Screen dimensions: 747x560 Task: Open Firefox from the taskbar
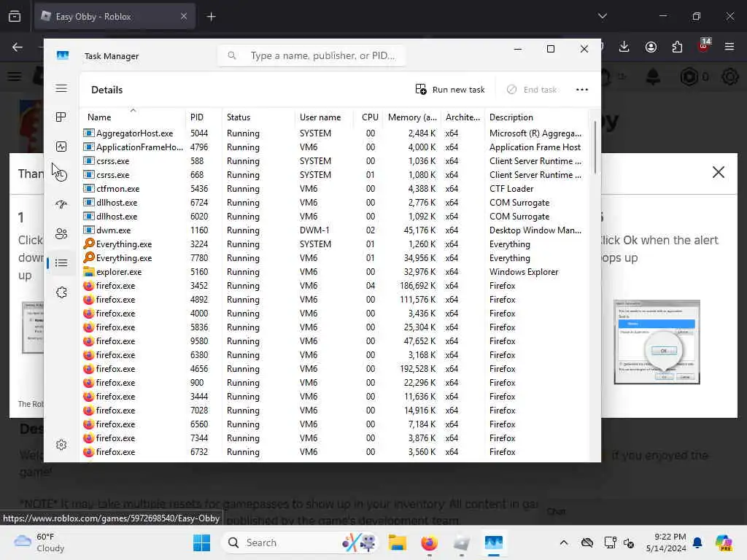429,542
